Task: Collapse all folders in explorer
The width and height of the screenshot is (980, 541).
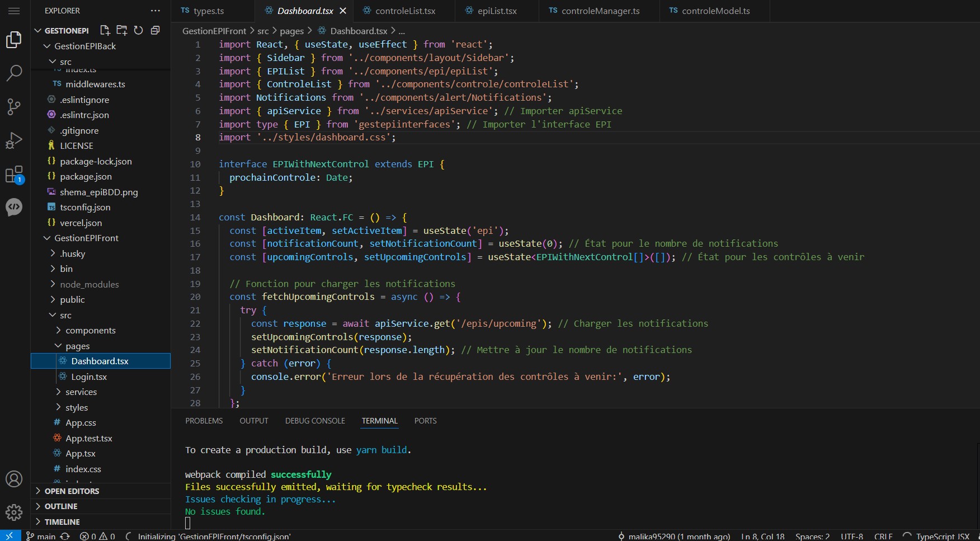Action: click(x=155, y=30)
